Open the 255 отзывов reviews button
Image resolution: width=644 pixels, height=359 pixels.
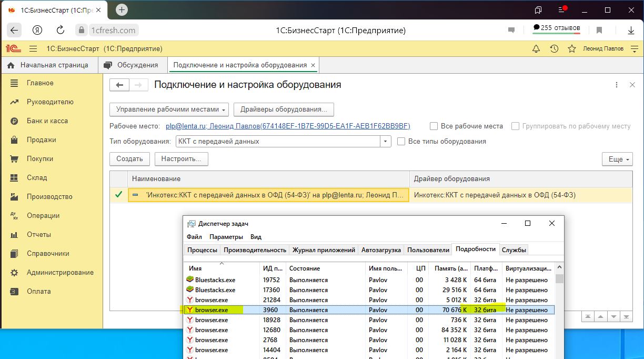coord(557,28)
